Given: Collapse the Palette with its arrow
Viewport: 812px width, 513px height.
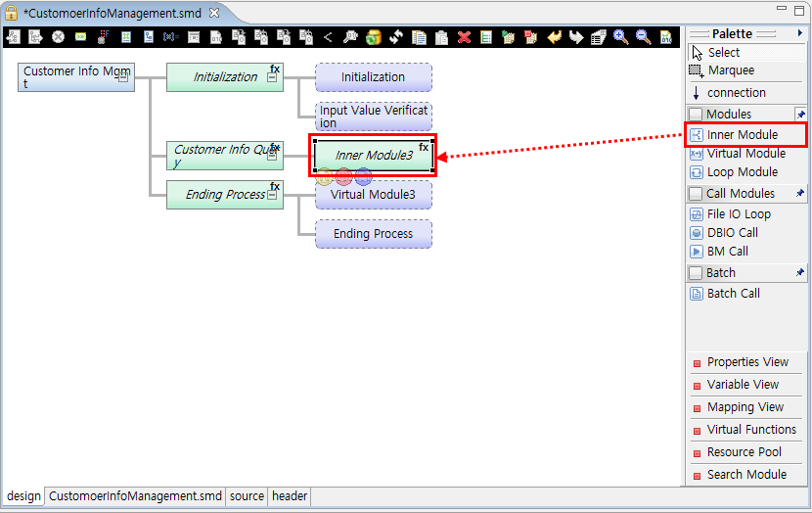Looking at the screenshot, I should [800, 33].
